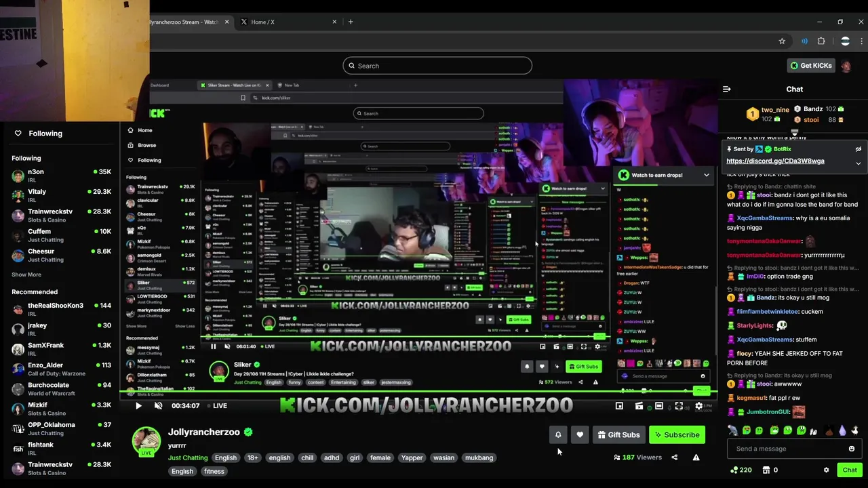868x488 pixels.
Task: Open theRealShooKon3 recommended channel
Action: coord(61,310)
